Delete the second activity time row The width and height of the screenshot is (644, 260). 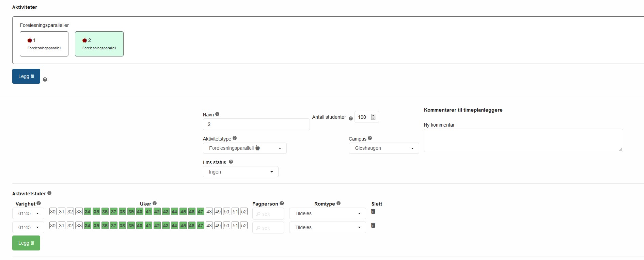tap(373, 225)
